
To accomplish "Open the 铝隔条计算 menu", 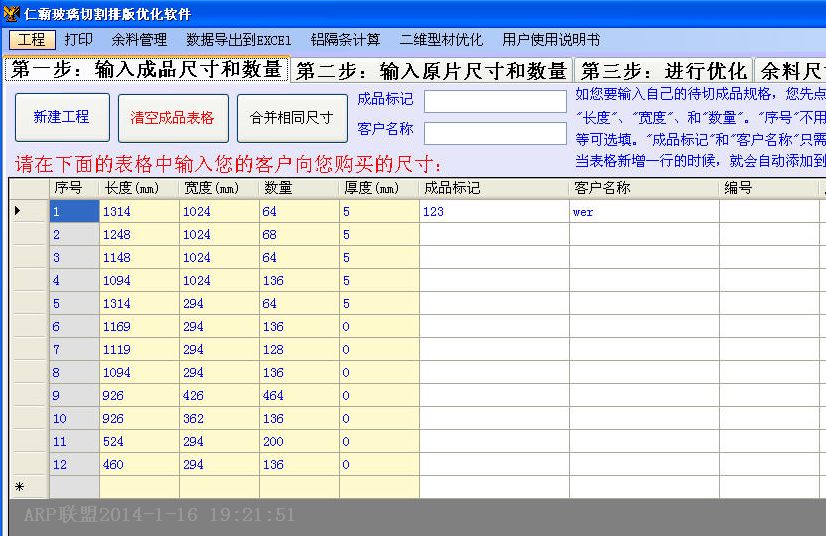I will [x=345, y=40].
